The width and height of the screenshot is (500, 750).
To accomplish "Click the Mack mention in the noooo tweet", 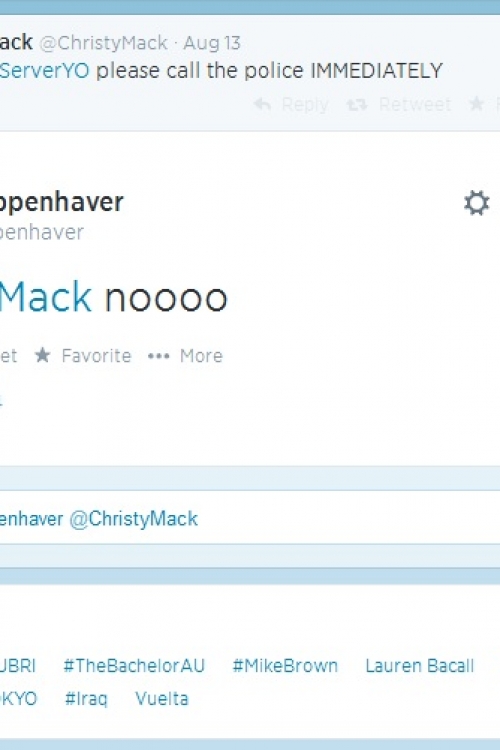I will coord(45,297).
